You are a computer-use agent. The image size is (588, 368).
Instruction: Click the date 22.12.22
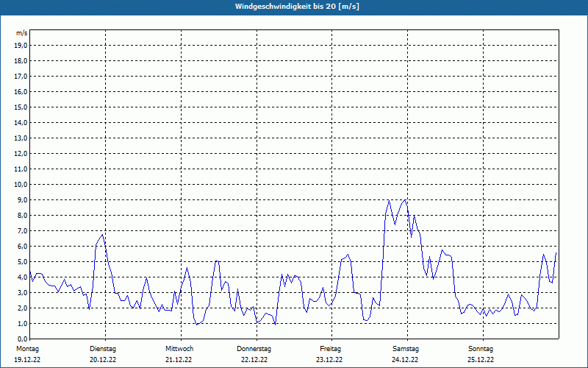coord(254,359)
